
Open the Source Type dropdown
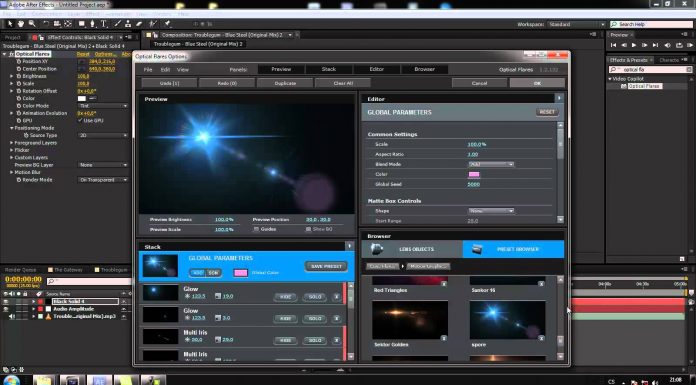tap(103, 135)
